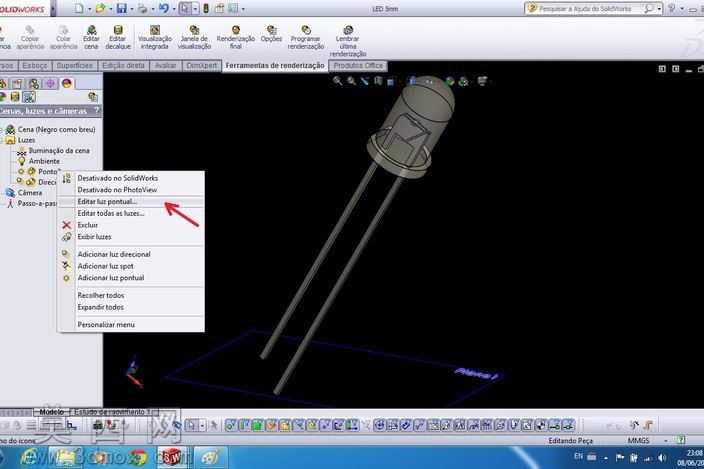Viewport: 704px width, 469px height.
Task: Open the PropertyManager tab icon
Action: [17, 83]
